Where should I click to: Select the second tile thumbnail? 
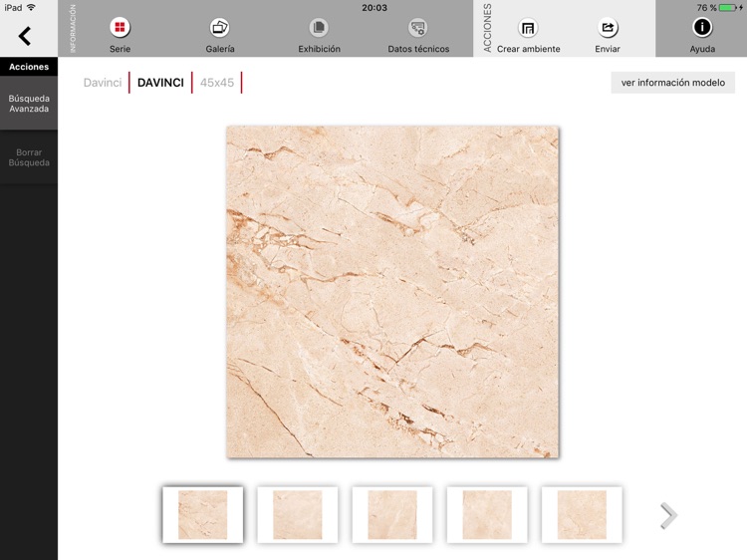click(x=298, y=515)
